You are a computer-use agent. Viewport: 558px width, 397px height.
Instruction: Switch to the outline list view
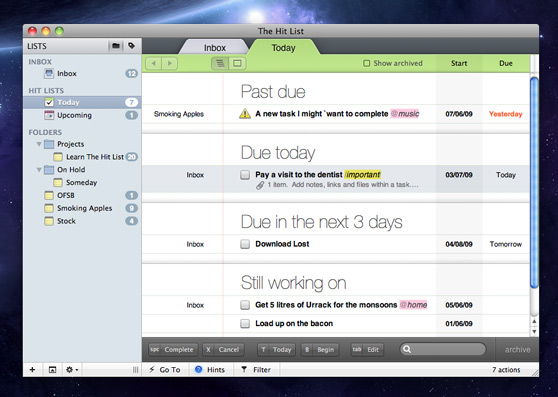coord(220,63)
